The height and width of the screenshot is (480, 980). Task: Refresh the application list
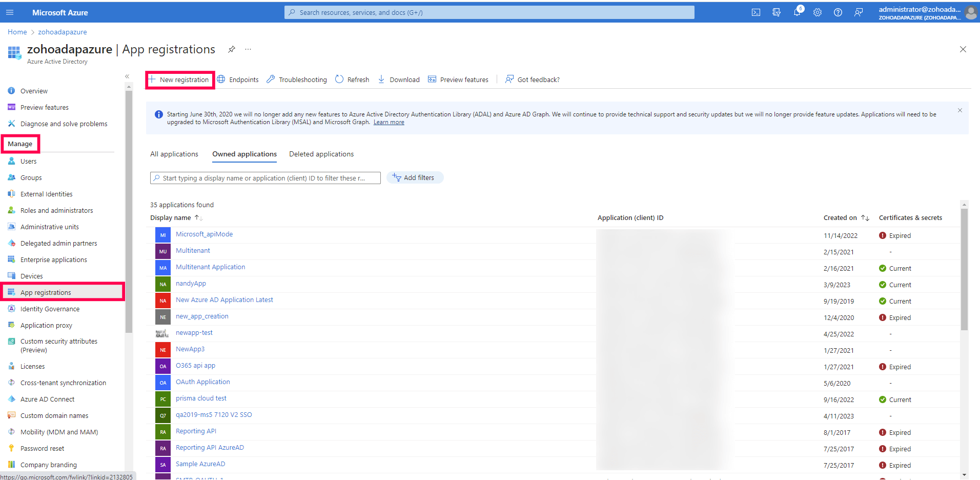[352, 79]
